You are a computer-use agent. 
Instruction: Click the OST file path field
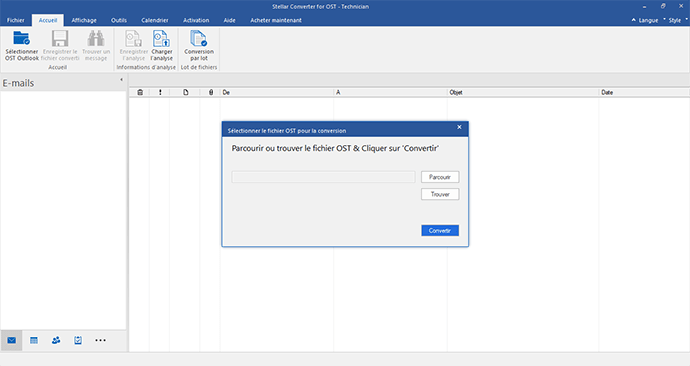(323, 177)
